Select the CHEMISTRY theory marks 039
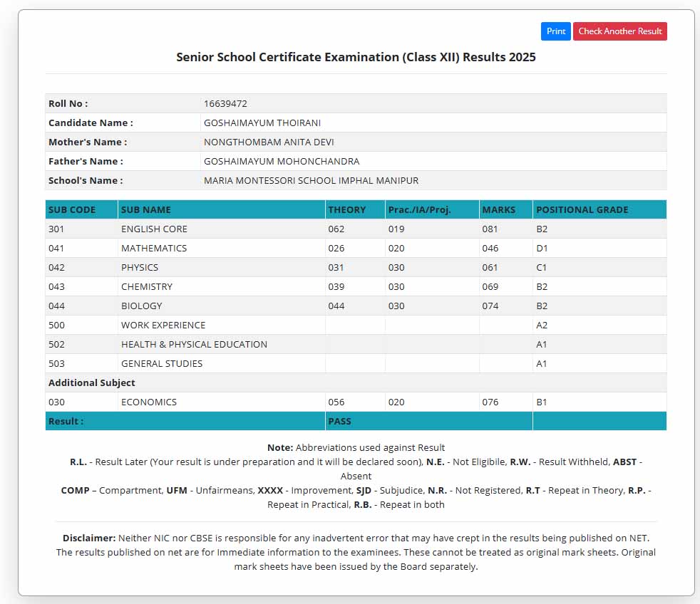This screenshot has width=700, height=604. tap(336, 287)
